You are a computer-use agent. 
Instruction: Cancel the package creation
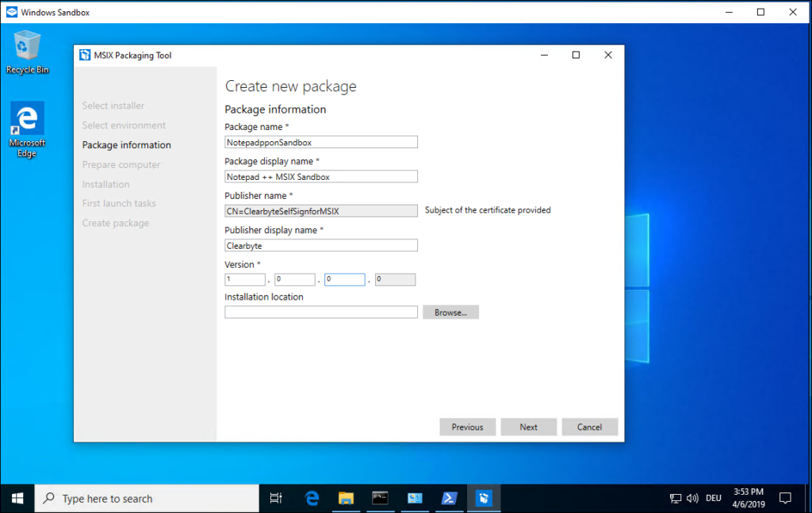pos(589,427)
